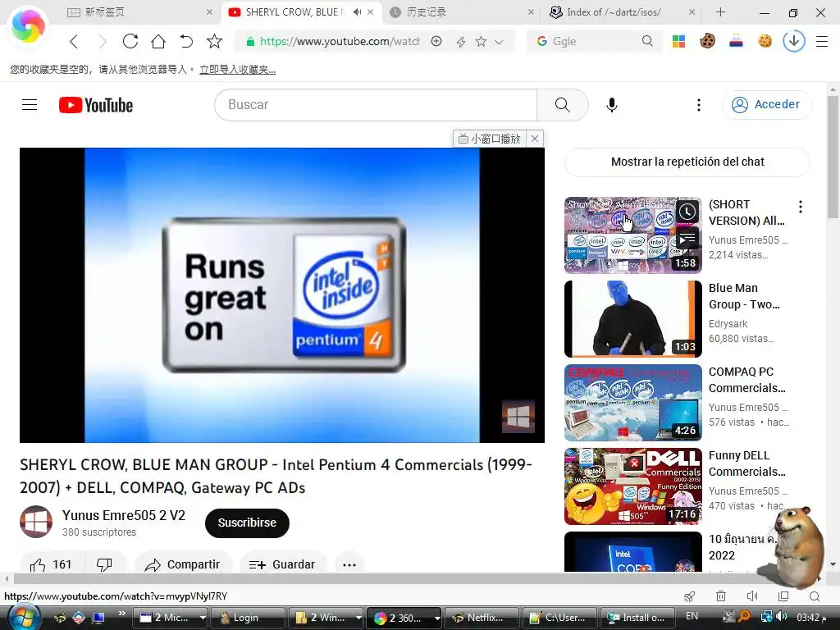Click the horizontal page scrollbar

[x=385, y=578]
